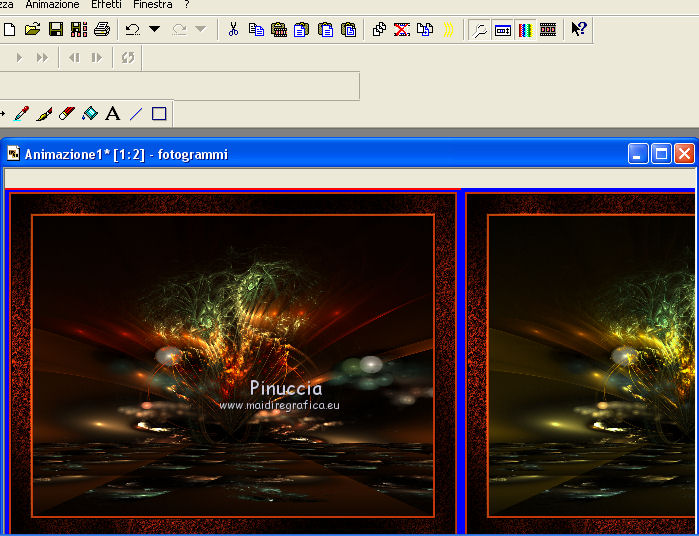Screen dimensions: 699x536
Task: Click the insert frames icon
Action: [x=425, y=29]
